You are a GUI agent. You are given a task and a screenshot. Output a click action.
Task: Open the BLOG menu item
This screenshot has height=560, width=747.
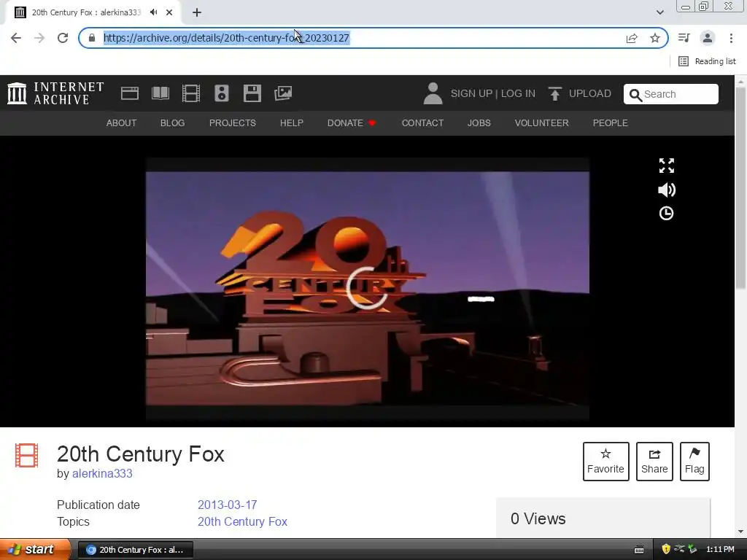pos(172,122)
